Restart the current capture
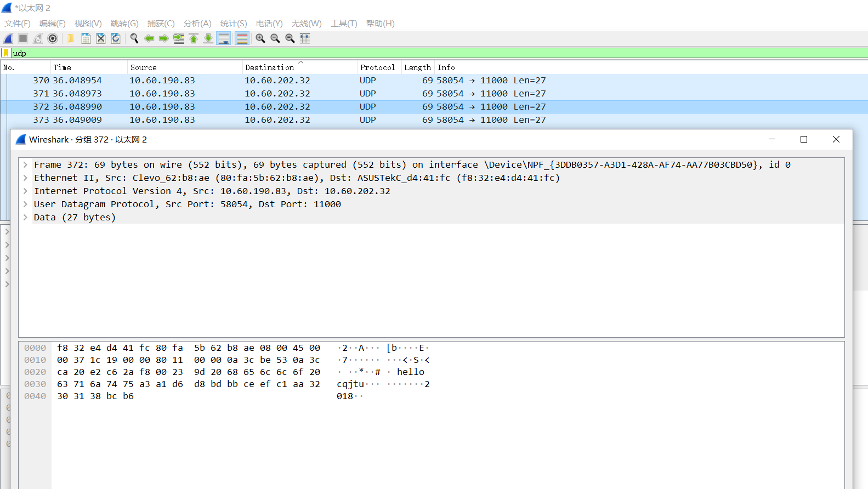The image size is (868, 489). point(38,38)
